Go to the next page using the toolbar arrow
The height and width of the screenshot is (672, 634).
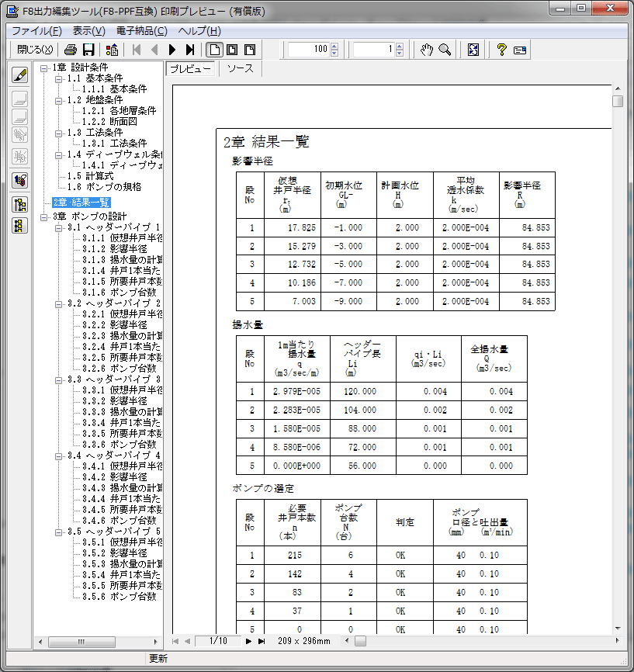click(172, 50)
